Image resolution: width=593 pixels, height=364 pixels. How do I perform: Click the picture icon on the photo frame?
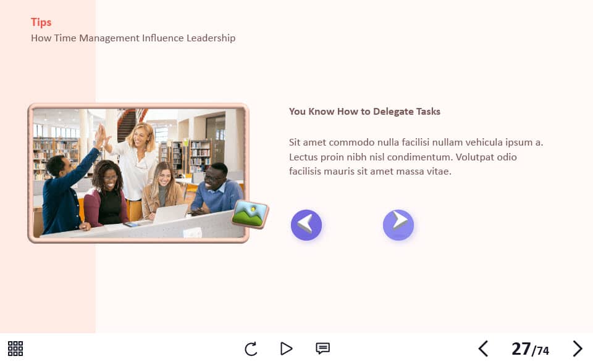point(250,214)
